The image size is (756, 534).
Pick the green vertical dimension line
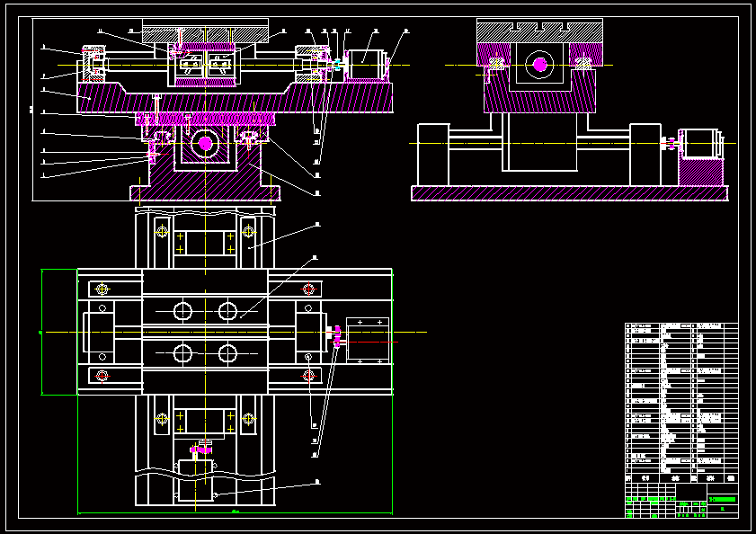42,332
